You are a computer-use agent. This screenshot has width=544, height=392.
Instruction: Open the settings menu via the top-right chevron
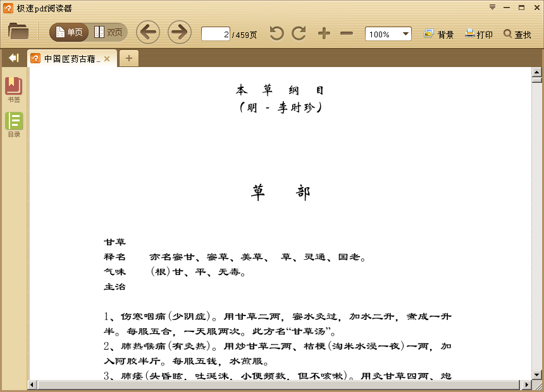(x=492, y=6)
